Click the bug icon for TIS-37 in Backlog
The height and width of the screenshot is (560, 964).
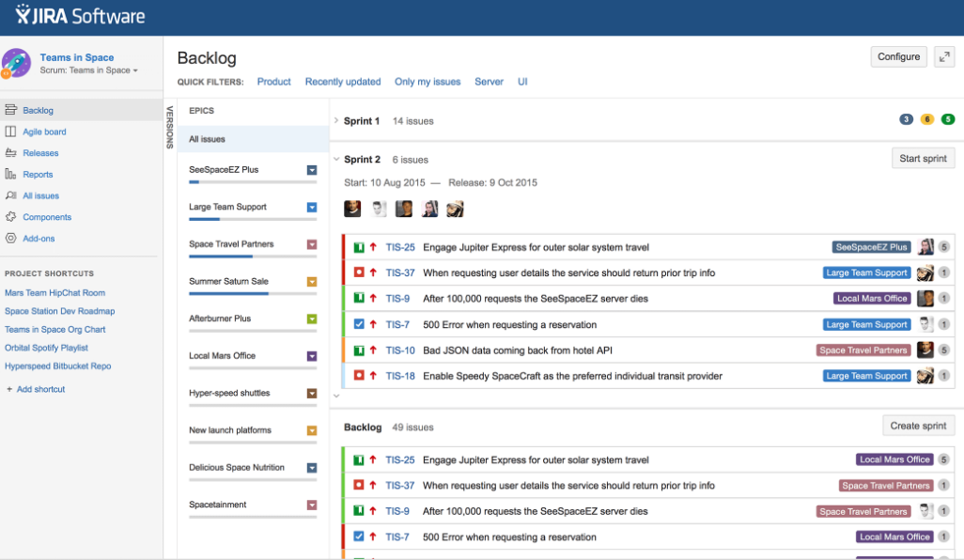coord(359,485)
